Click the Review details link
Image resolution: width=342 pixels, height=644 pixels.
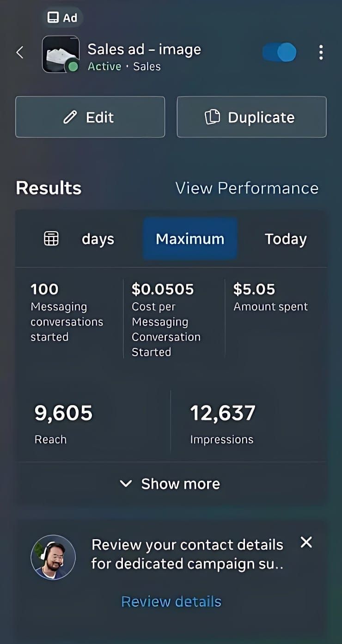point(171,601)
